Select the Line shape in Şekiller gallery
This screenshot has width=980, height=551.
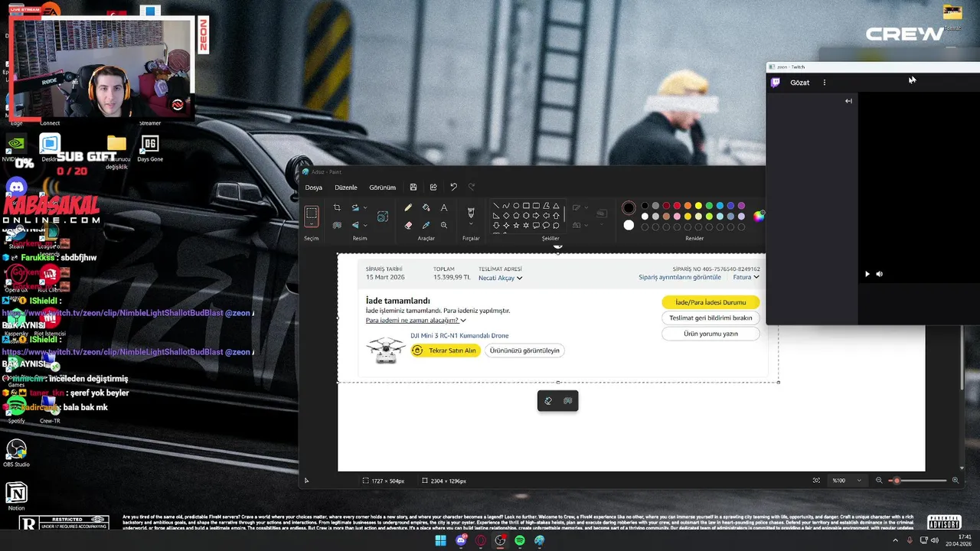[496, 206]
